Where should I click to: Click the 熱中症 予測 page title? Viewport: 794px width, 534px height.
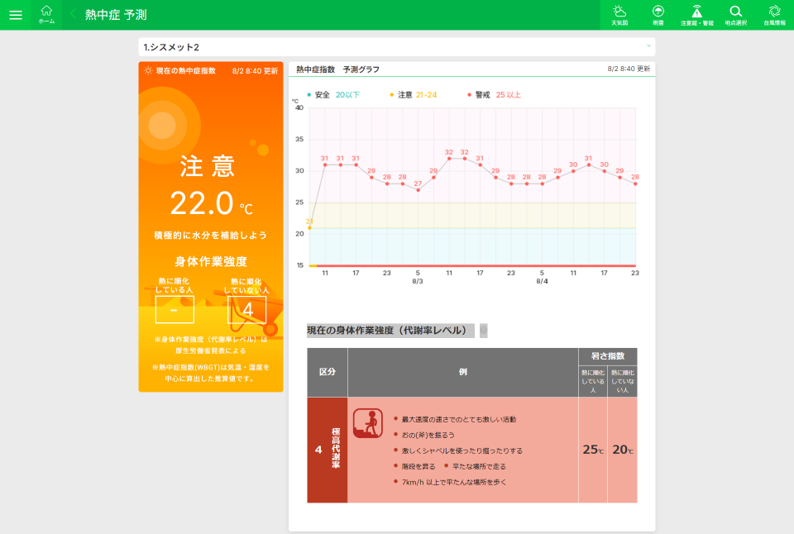(x=115, y=15)
